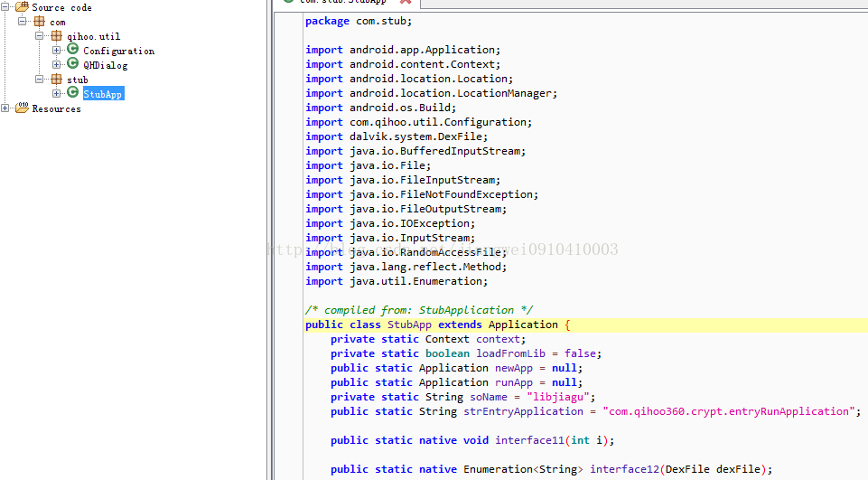Click import java.util.Enumeration line
The image size is (868, 480).
(397, 280)
